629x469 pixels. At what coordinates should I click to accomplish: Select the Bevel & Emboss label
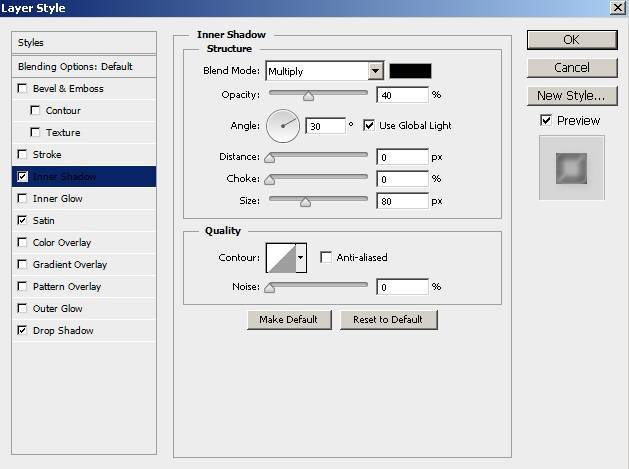68,88
